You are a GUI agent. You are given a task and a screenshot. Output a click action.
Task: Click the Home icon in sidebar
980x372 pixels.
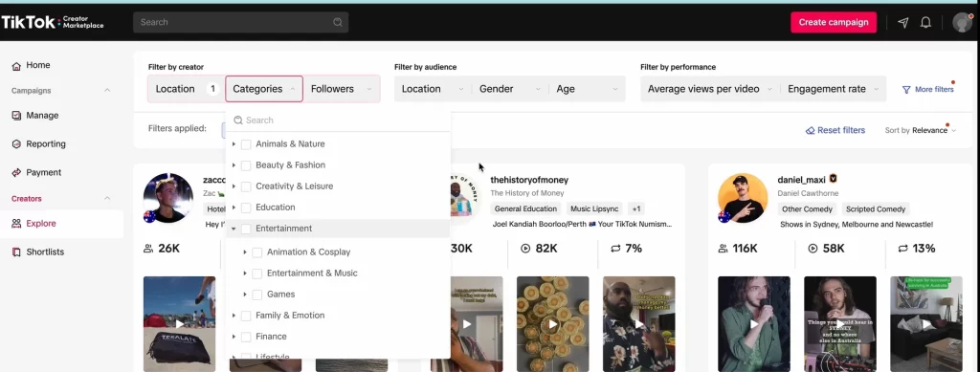(x=16, y=66)
